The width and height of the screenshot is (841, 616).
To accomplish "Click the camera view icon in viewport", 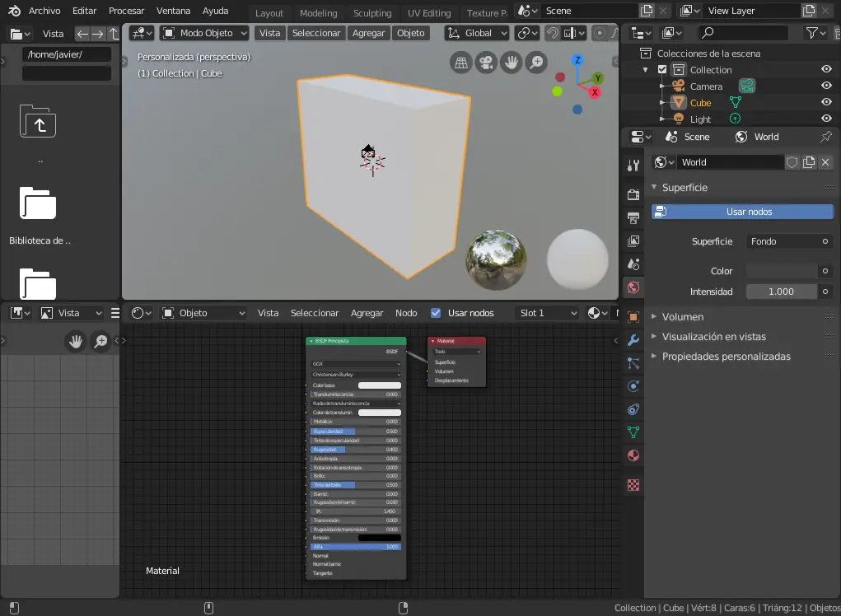I will tap(486, 63).
